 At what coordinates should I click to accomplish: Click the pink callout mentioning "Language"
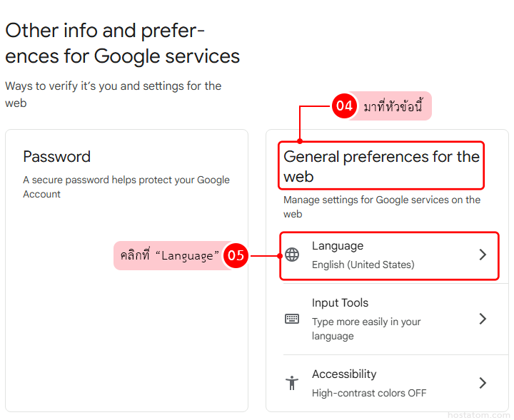pos(169,255)
